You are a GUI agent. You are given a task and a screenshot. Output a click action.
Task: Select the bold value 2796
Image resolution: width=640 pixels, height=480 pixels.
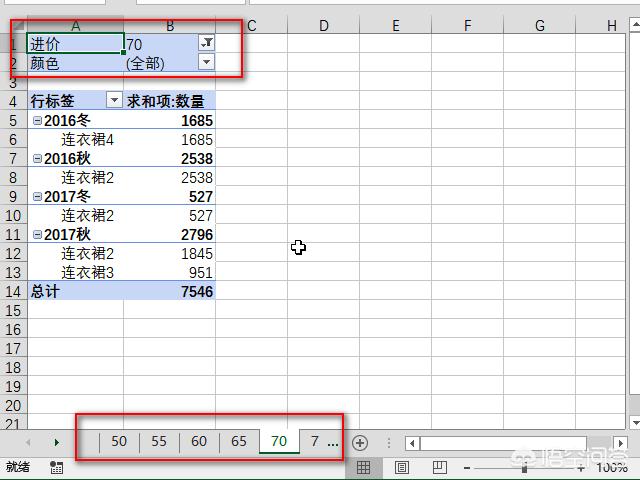coord(169,234)
